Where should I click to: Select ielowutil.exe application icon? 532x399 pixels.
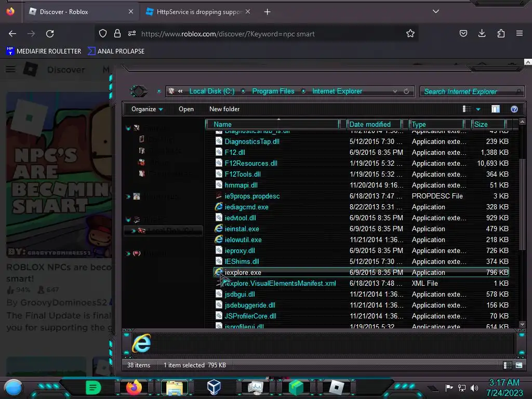[x=219, y=239]
